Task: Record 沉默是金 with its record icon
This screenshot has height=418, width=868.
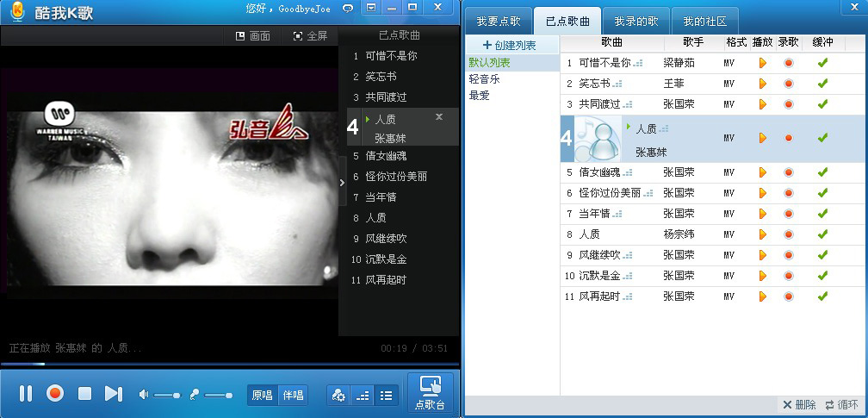Action: [789, 276]
